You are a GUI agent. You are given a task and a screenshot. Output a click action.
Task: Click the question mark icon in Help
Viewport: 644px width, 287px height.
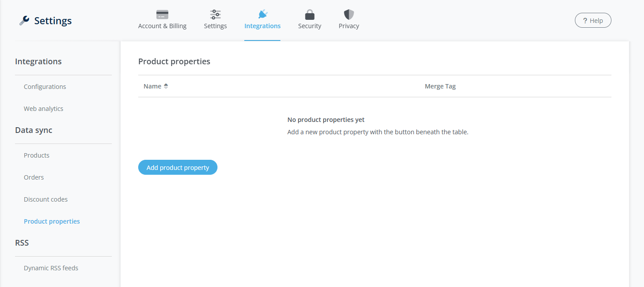[x=585, y=20]
